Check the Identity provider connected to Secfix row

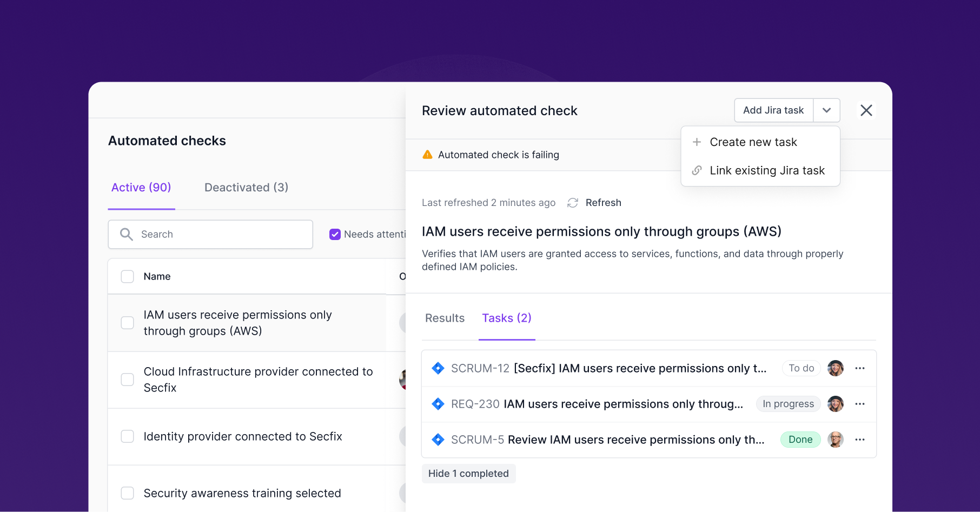pos(128,436)
